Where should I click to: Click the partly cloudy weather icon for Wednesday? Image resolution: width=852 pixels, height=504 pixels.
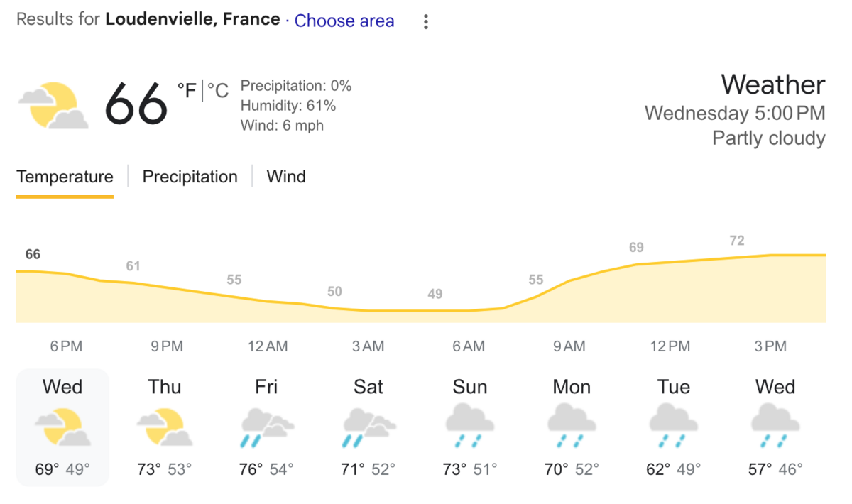pos(62,427)
